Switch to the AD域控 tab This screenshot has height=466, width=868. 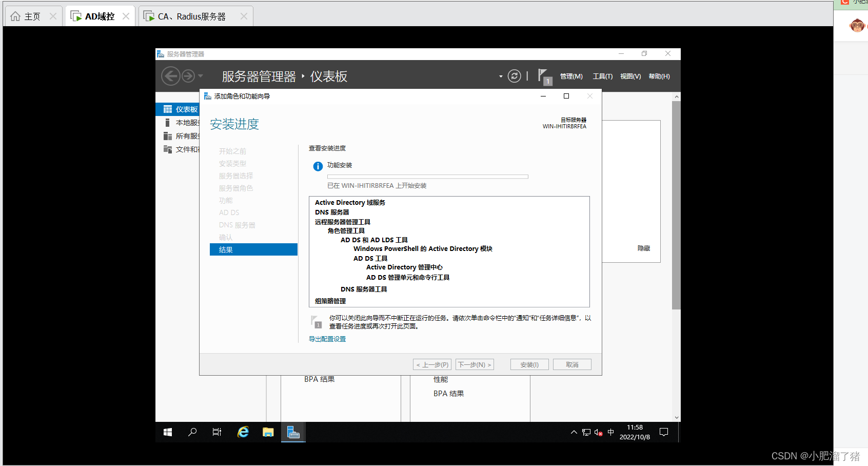pyautogui.click(x=100, y=16)
